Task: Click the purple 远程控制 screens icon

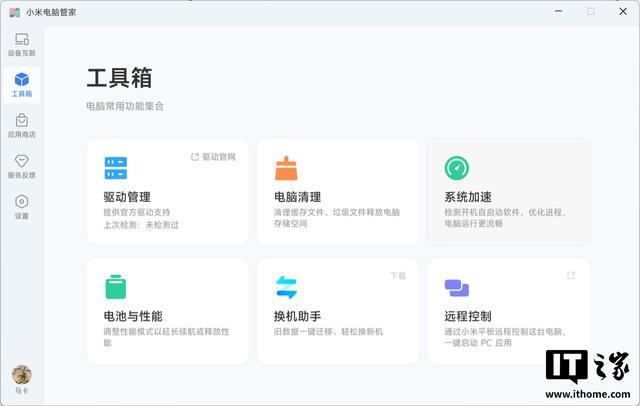Action: pyautogui.click(x=457, y=288)
